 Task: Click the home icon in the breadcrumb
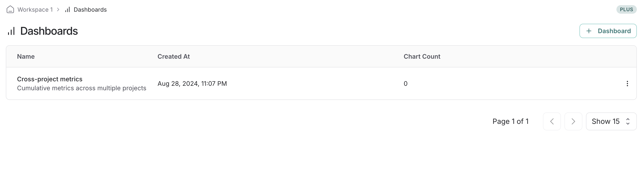click(x=10, y=9)
